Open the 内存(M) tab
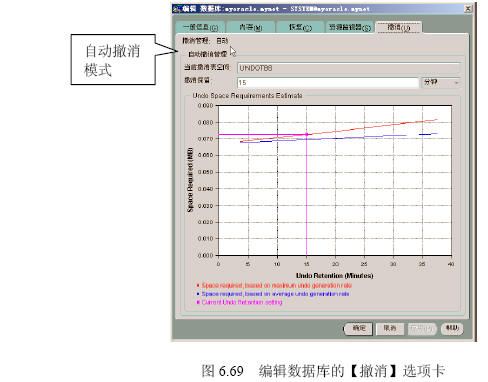This screenshot has height=382, width=488. click(x=251, y=27)
